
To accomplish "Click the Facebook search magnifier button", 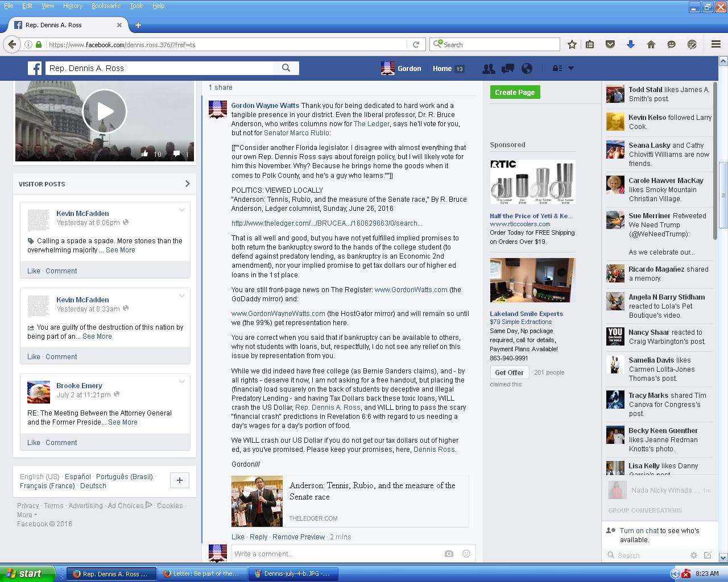I will point(286,68).
